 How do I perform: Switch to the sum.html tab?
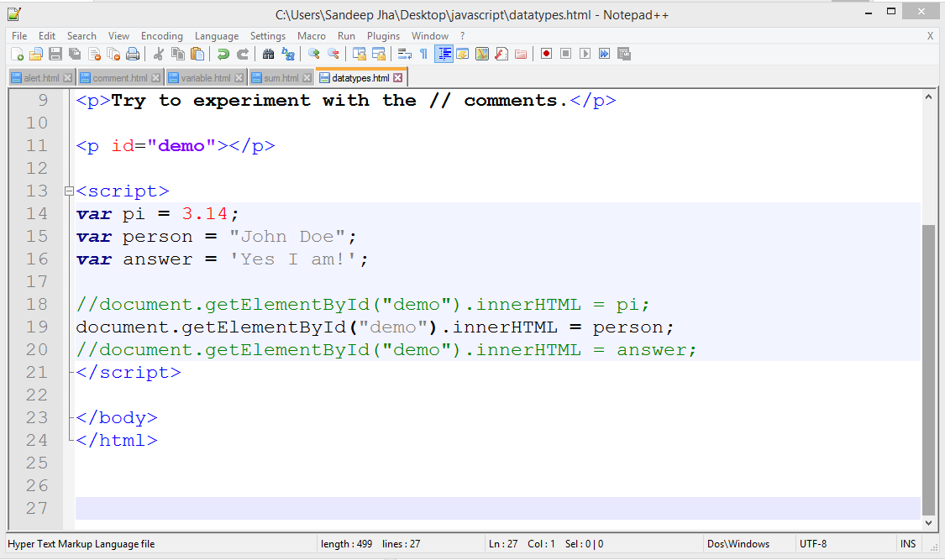tap(279, 76)
